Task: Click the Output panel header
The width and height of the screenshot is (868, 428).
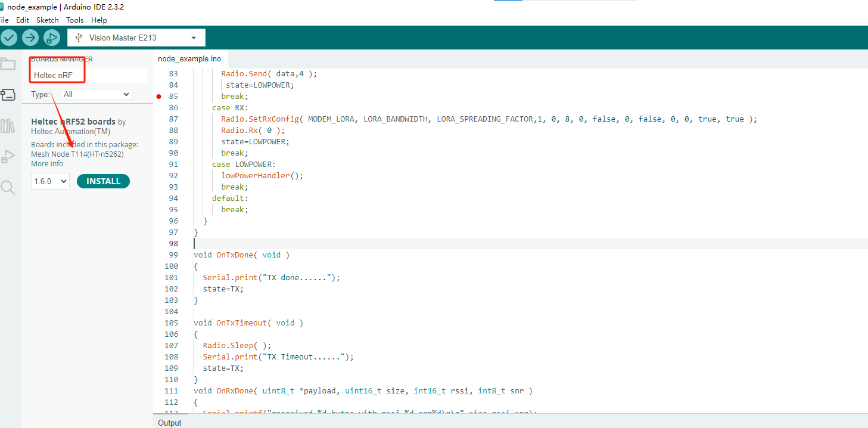Action: 170,423
